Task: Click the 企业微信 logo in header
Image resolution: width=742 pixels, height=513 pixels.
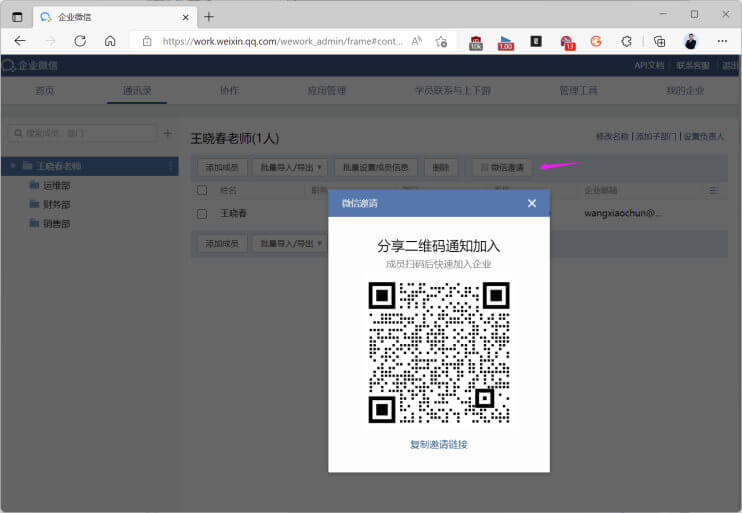Action: [30, 65]
